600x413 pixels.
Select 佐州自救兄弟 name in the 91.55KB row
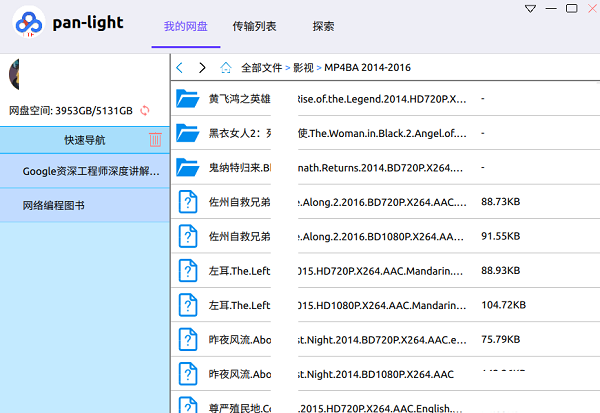point(240,237)
